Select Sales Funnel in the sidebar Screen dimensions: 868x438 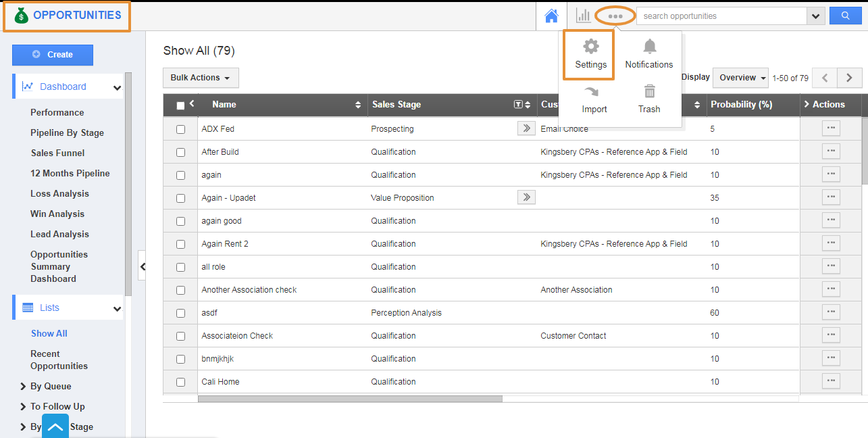(x=57, y=153)
